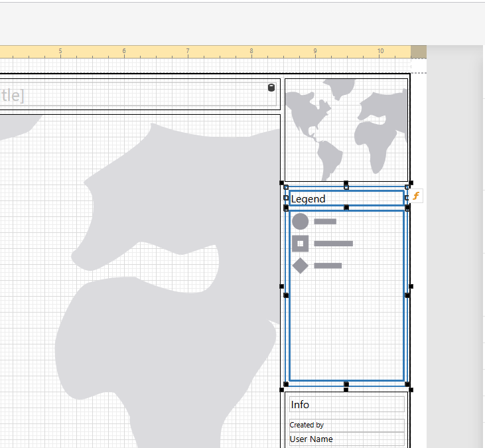Click the label bar next to square symbol
The height and width of the screenshot is (448, 485).
pyautogui.click(x=334, y=244)
